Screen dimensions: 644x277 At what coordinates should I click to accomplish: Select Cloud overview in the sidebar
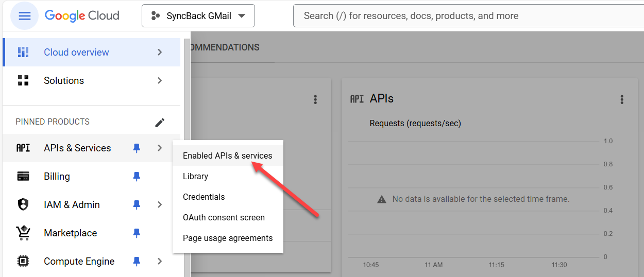tap(92, 52)
